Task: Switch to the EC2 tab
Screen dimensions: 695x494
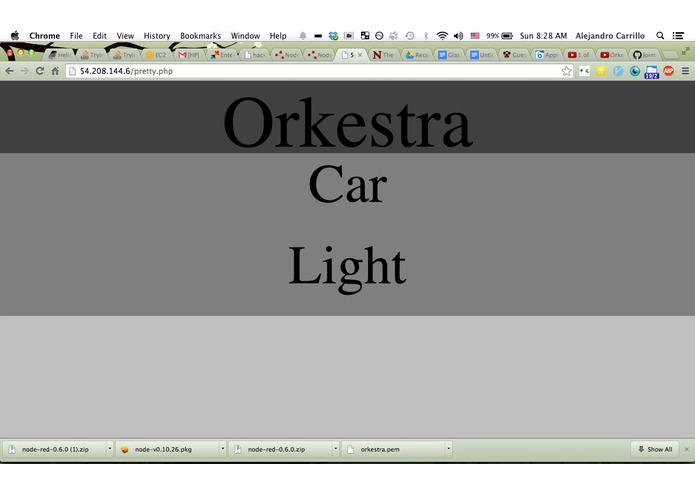Action: pos(156,55)
